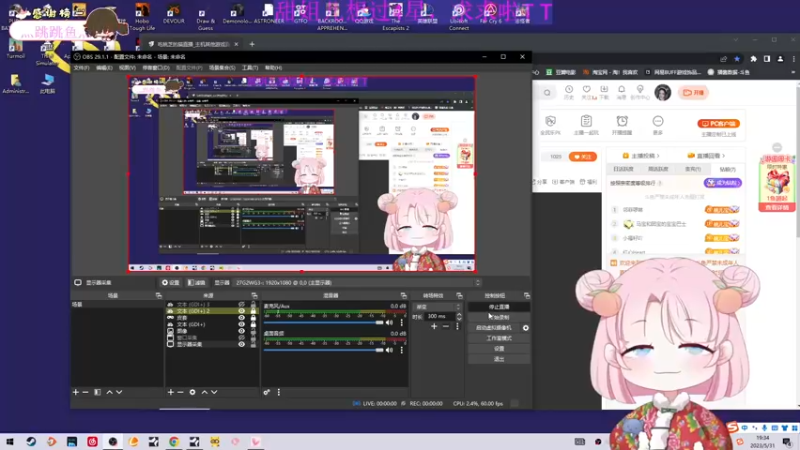Click Windows Start button on taskbar
Screen dimensions: 800x450
(10, 441)
